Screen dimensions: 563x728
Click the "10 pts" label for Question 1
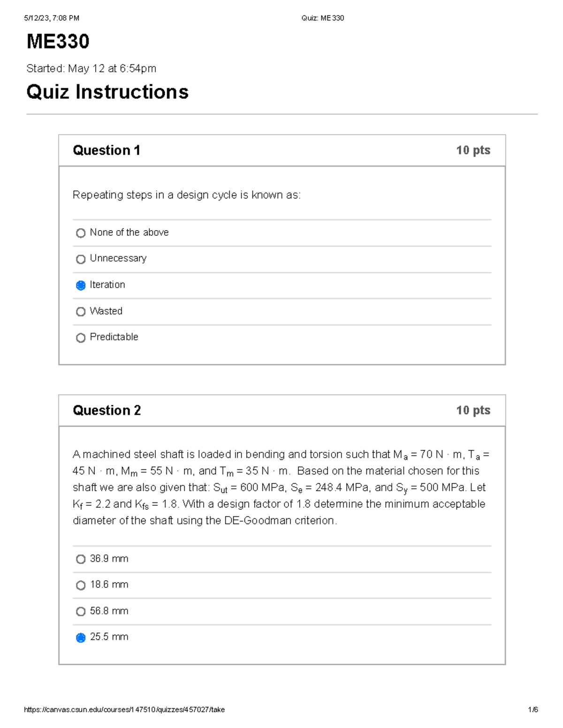point(473,150)
